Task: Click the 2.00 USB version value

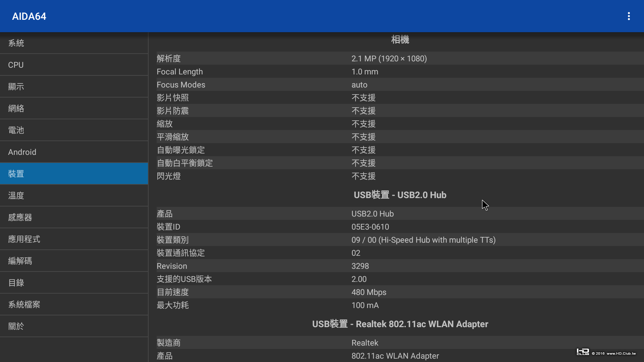Action: tap(359, 279)
